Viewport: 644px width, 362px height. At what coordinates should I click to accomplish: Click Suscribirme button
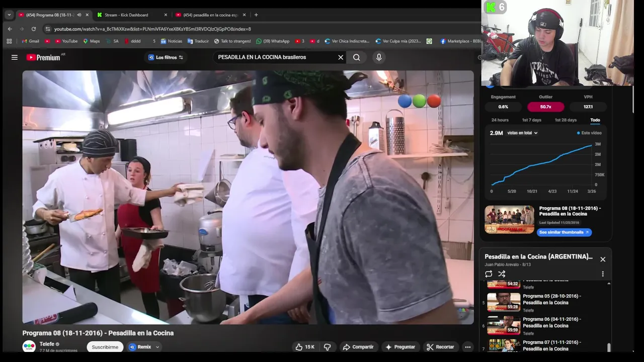[105, 347]
